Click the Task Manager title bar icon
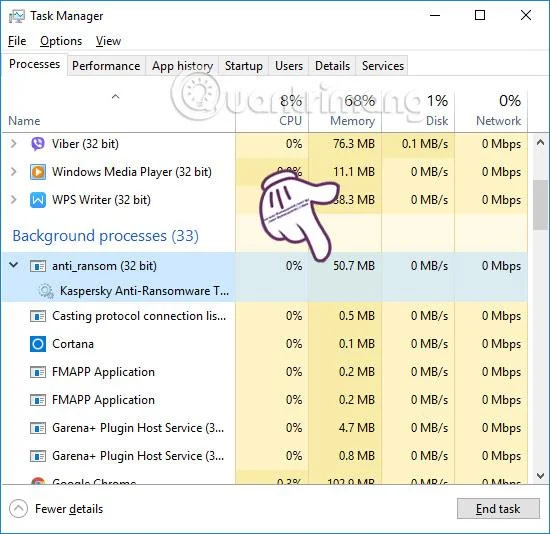The height and width of the screenshot is (534, 550). (16, 16)
